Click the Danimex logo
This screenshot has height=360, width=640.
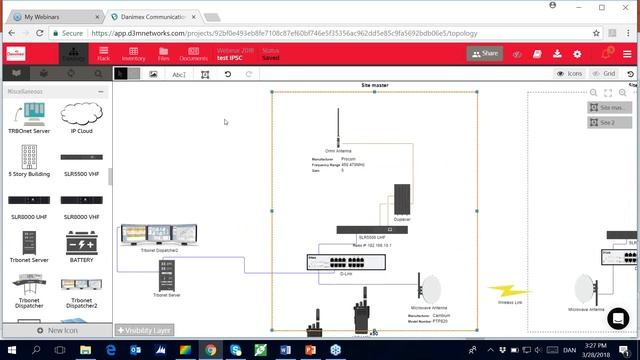(16, 54)
